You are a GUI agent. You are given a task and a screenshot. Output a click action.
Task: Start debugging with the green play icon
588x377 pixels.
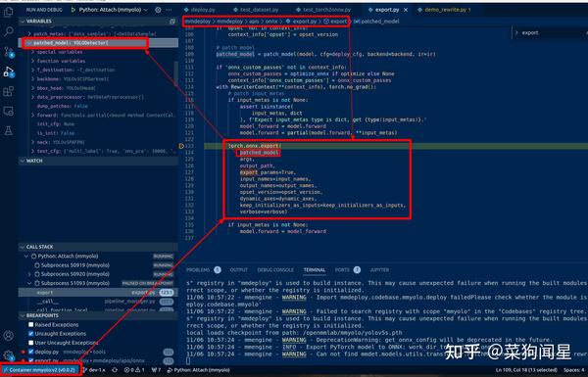(x=73, y=10)
